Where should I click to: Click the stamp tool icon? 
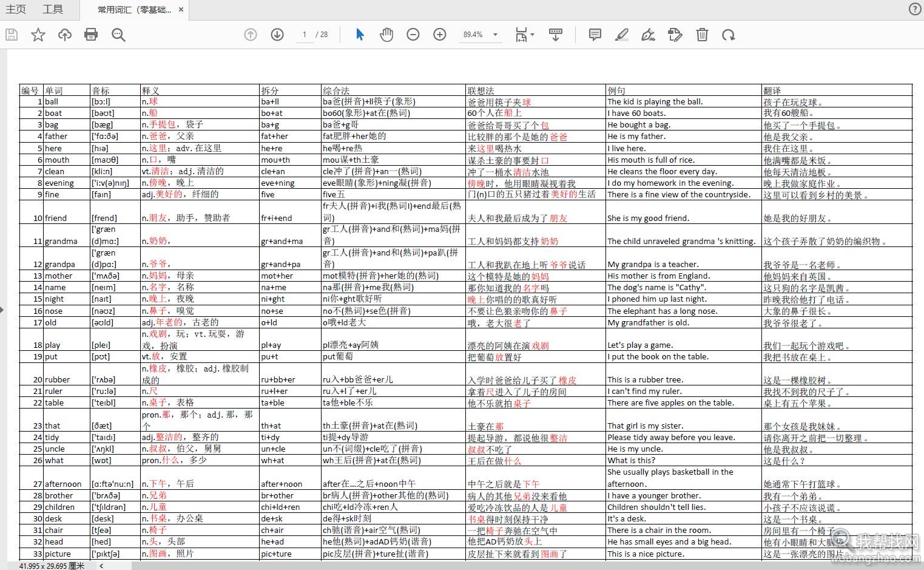(675, 35)
